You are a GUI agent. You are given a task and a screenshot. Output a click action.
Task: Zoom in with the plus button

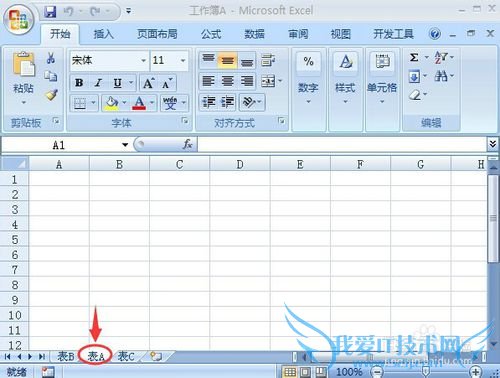click(475, 371)
